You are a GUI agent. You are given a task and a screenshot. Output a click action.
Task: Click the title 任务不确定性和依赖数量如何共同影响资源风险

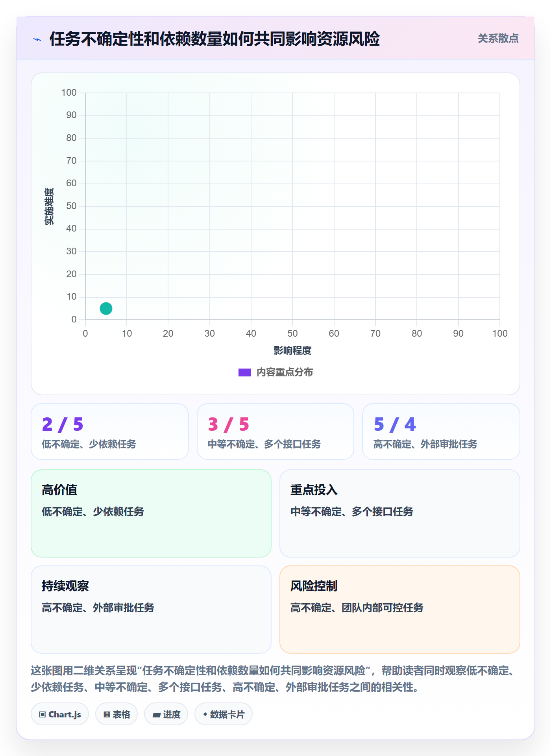(x=214, y=39)
